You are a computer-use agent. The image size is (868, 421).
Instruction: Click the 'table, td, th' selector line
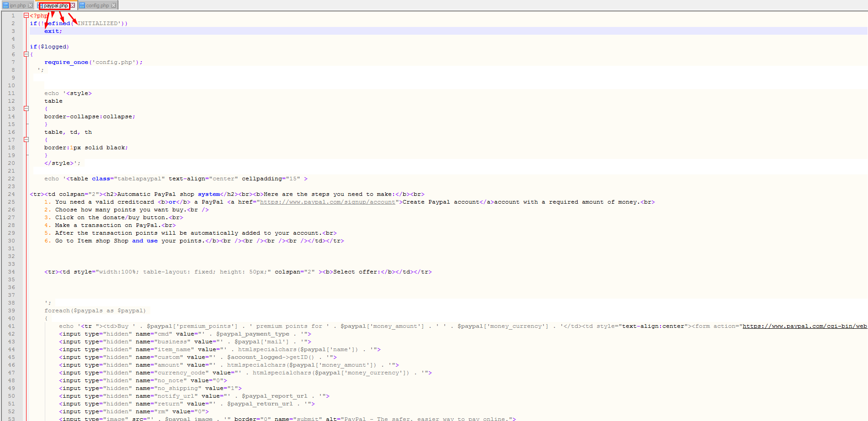point(68,132)
